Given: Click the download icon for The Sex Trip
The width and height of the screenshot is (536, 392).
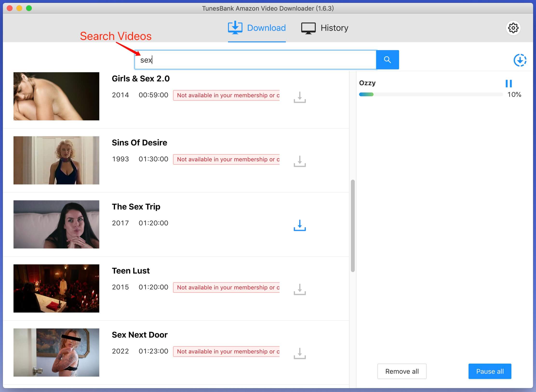Looking at the screenshot, I should coord(300,224).
